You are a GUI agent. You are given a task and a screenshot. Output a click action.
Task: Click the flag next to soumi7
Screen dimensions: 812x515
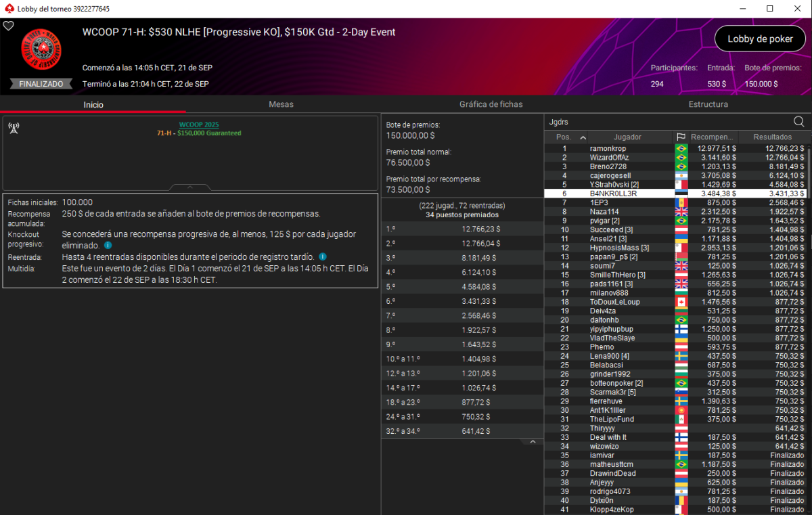tap(681, 265)
